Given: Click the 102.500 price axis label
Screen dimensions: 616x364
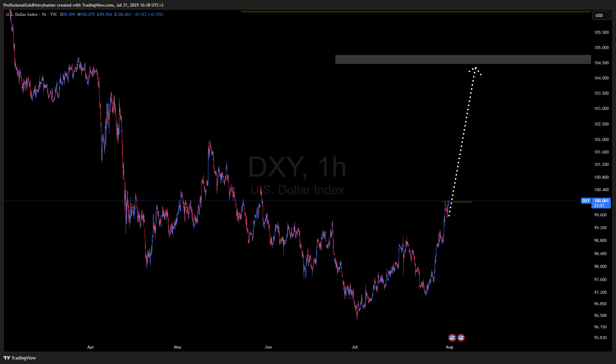Looking at the screenshot, I should (601, 124).
